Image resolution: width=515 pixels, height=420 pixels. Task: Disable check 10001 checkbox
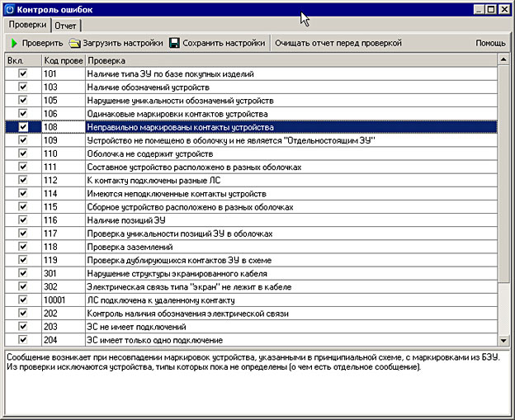[x=23, y=300]
